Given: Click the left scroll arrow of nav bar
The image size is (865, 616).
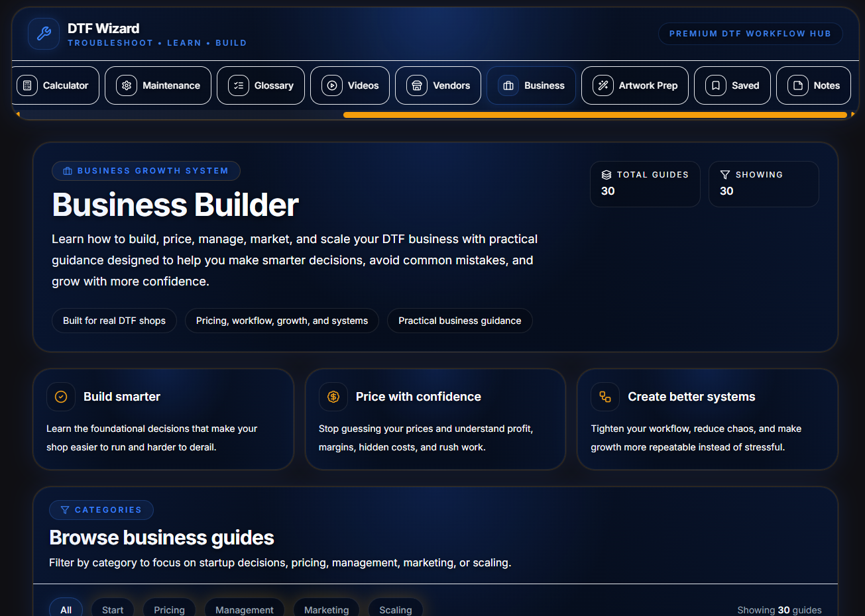Looking at the screenshot, I should [x=18, y=115].
